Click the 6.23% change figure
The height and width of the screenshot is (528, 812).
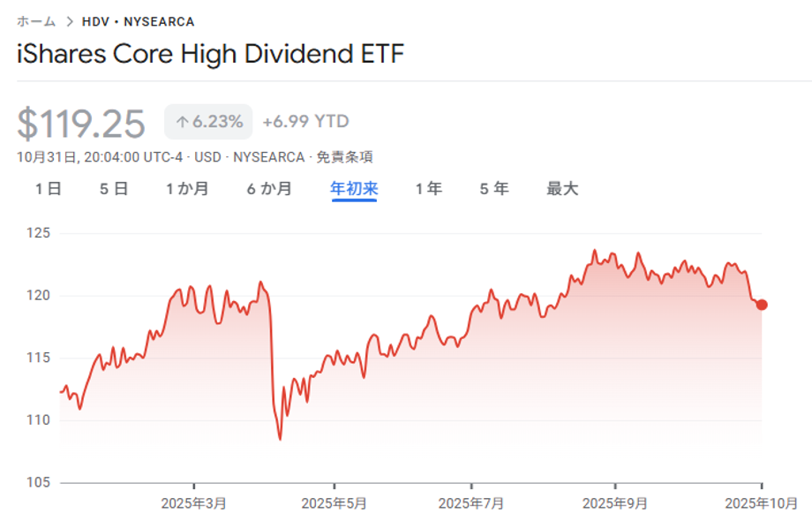coord(217,122)
